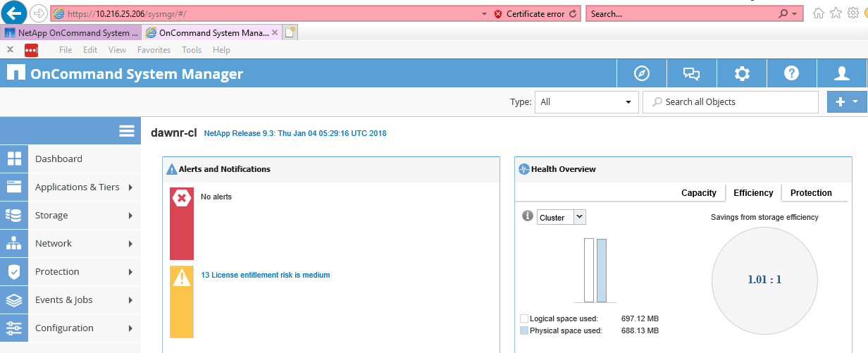Expand the Network sidebar section
Image resolution: width=868 pixels, height=353 pixels.
[x=70, y=244]
